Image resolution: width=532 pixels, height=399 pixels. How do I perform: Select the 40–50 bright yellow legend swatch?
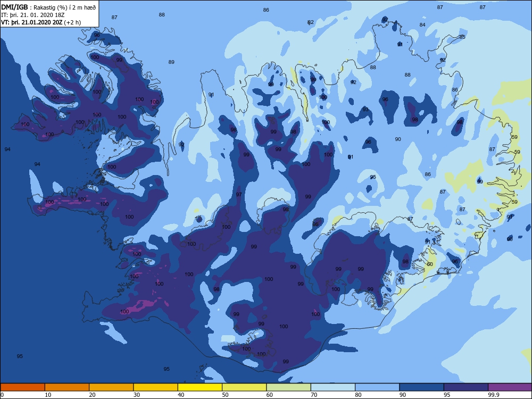click(200, 387)
